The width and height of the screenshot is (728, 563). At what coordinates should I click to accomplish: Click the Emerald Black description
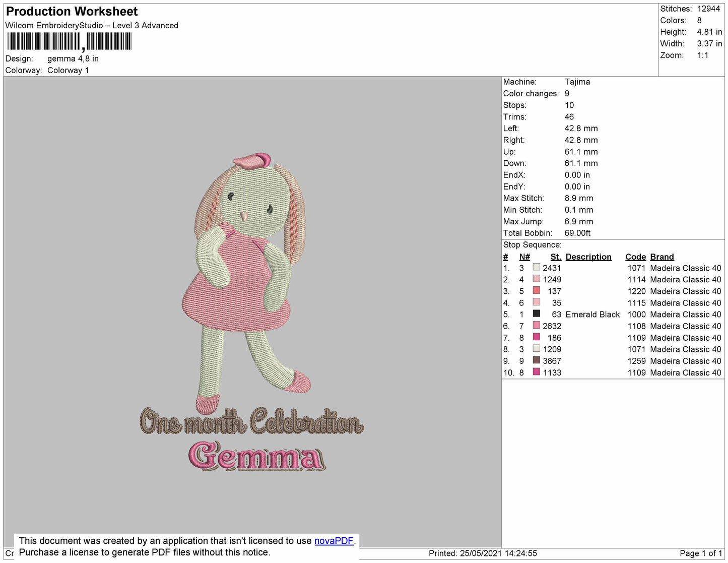[x=592, y=315]
